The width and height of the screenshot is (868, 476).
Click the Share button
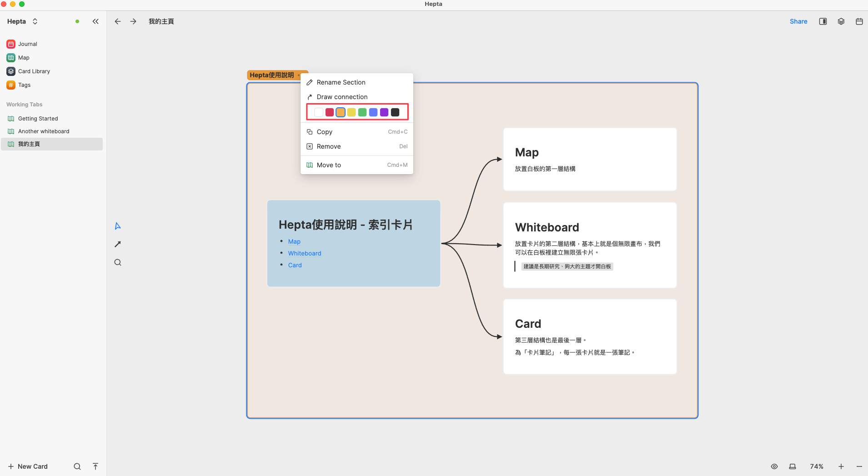click(x=798, y=21)
